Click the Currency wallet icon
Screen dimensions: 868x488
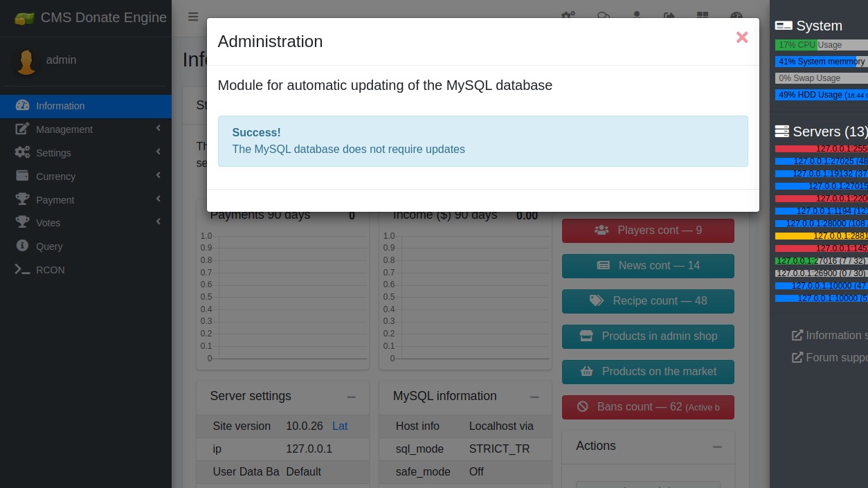tap(22, 176)
